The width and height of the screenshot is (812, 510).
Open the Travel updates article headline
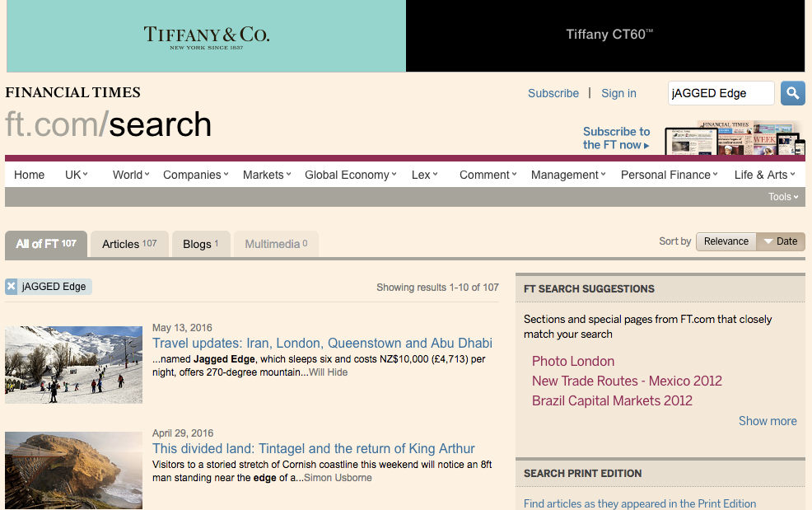322,343
